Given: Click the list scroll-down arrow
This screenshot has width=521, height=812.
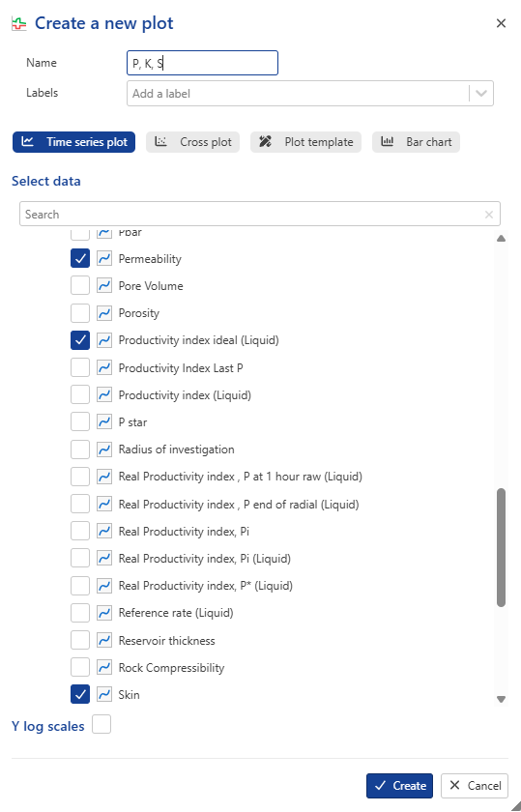Looking at the screenshot, I should [x=501, y=699].
